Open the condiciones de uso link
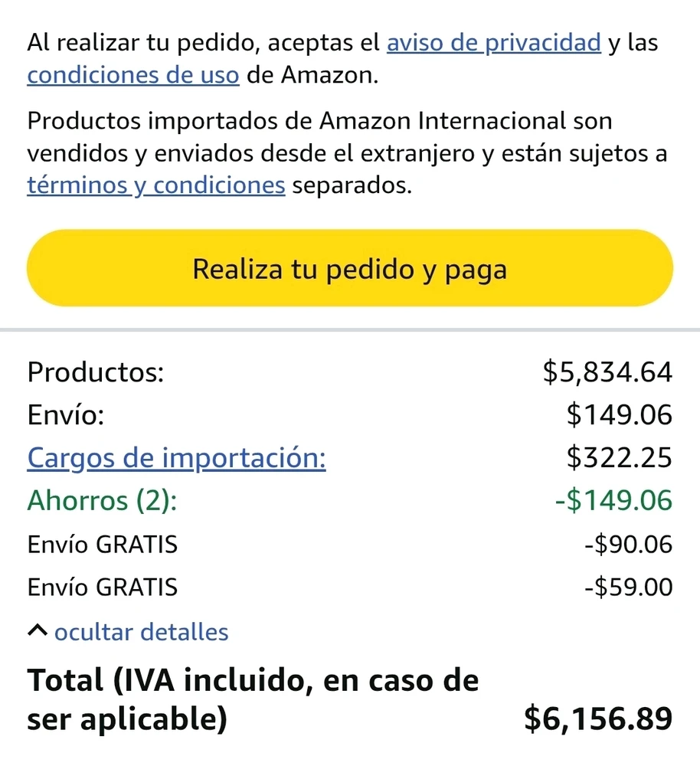 (x=133, y=76)
